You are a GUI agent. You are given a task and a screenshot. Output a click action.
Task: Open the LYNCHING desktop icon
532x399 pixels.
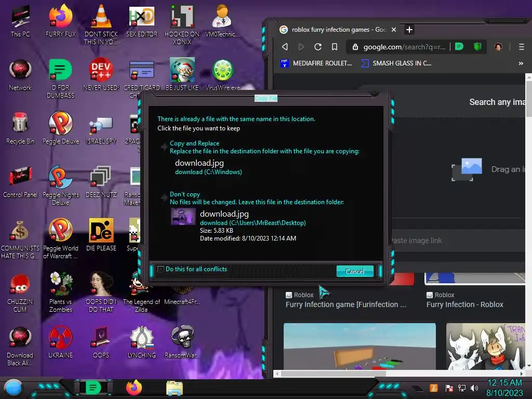click(x=141, y=342)
